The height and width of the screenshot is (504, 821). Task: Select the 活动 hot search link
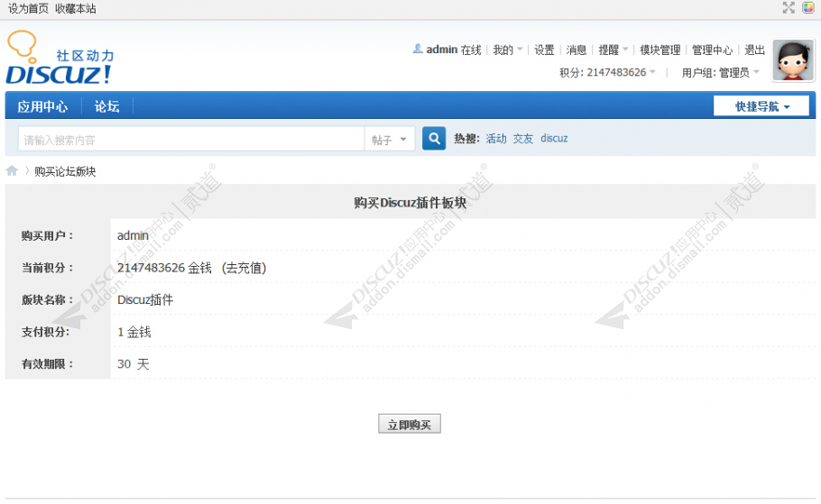point(496,138)
